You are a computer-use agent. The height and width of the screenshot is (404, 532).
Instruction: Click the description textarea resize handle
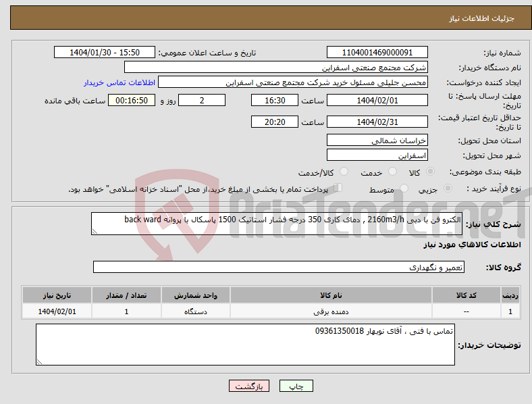click(x=95, y=232)
